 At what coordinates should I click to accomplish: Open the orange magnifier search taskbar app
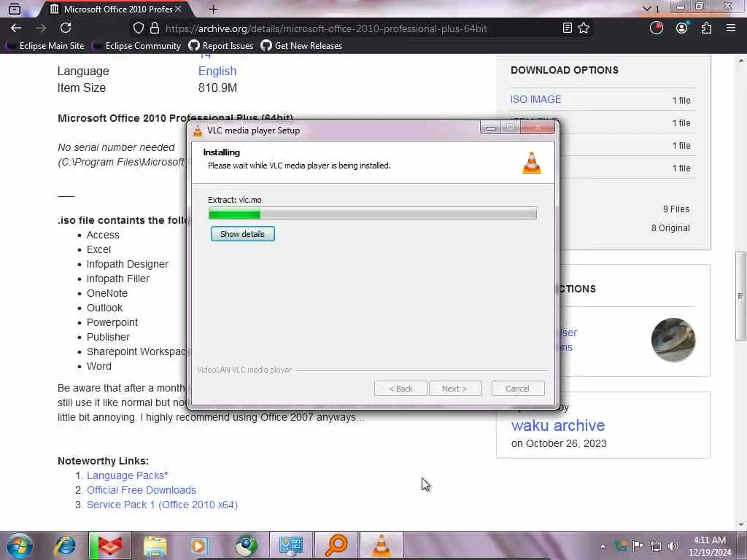(336, 545)
